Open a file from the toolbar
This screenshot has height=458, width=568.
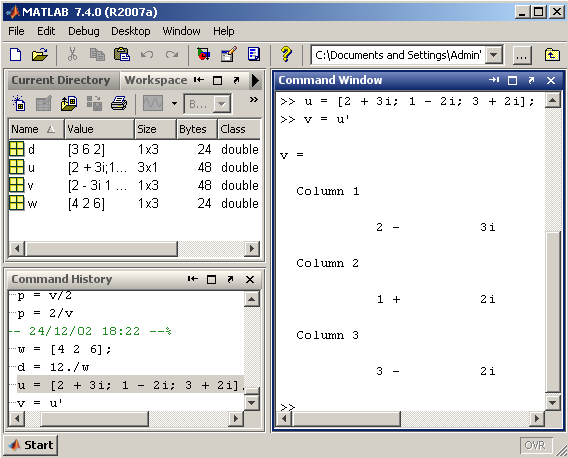pyautogui.click(x=39, y=55)
